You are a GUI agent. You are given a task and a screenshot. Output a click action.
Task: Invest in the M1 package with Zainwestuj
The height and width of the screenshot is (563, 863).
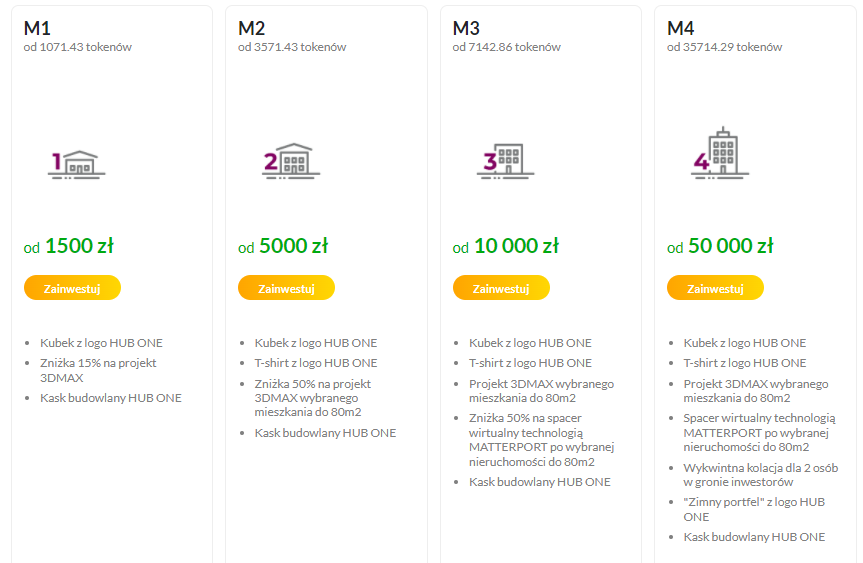click(x=72, y=288)
